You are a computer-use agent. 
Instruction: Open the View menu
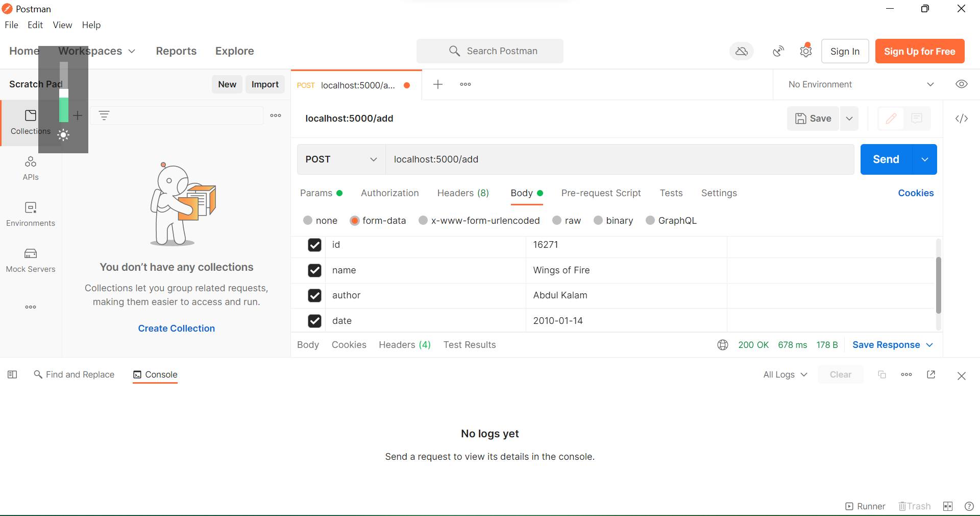62,25
